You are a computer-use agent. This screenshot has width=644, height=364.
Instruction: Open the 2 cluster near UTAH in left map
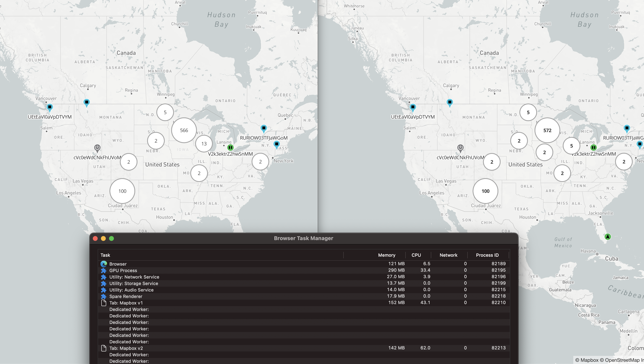point(129,162)
